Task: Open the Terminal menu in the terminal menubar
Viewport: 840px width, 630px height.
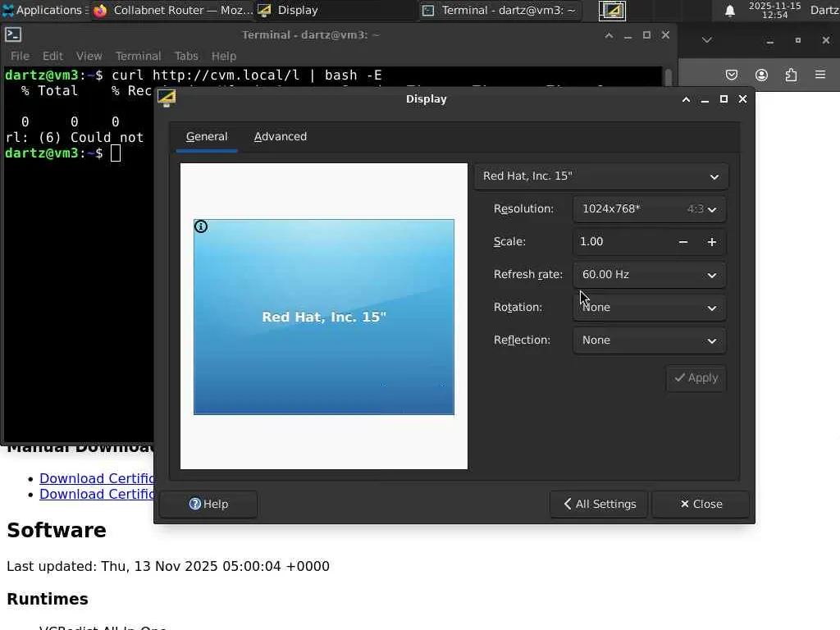Action: coord(138,57)
